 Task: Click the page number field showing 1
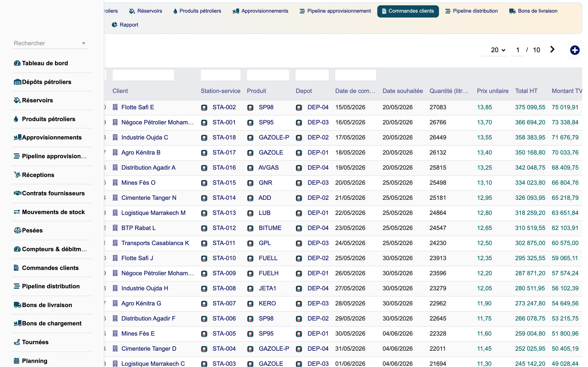(x=518, y=50)
